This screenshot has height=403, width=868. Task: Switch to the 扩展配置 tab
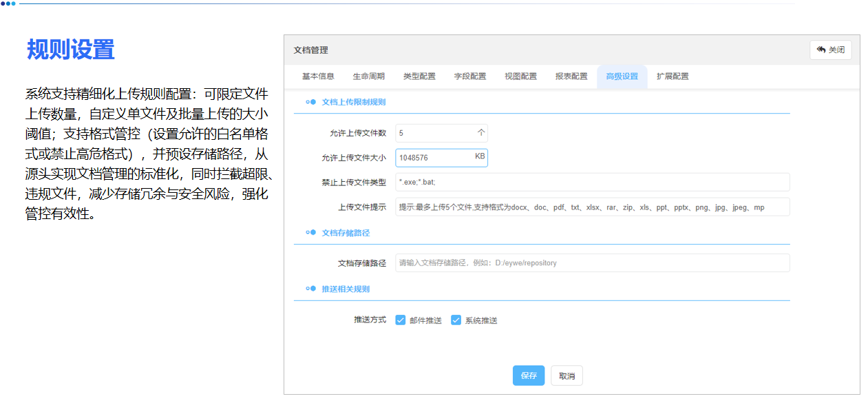673,76
